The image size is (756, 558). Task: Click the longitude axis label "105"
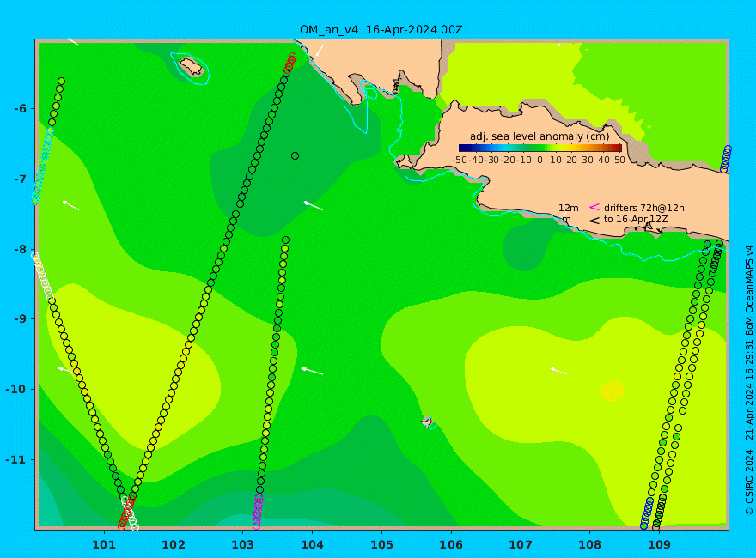pos(381,545)
